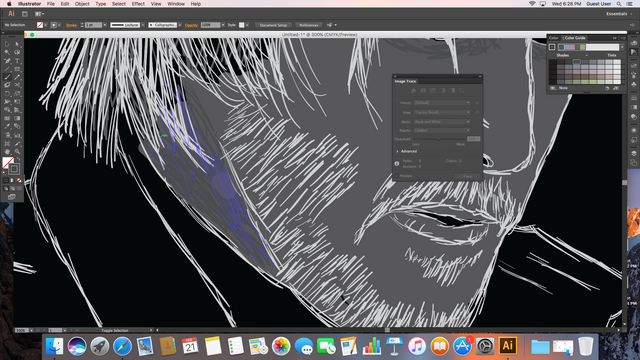The image size is (640, 360).
Task: Click the orange Opacity label link
Action: tap(191, 25)
